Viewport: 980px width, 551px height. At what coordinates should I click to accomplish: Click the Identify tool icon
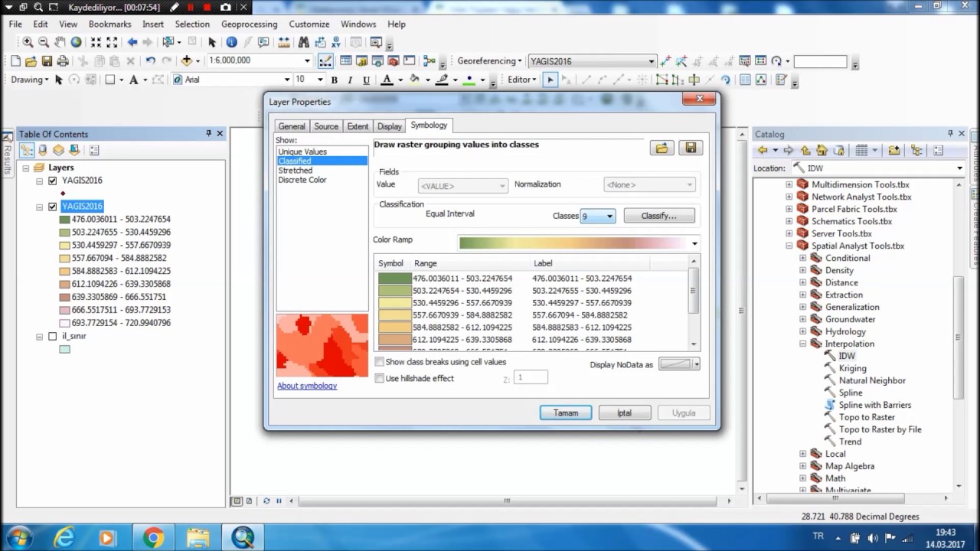tap(231, 42)
